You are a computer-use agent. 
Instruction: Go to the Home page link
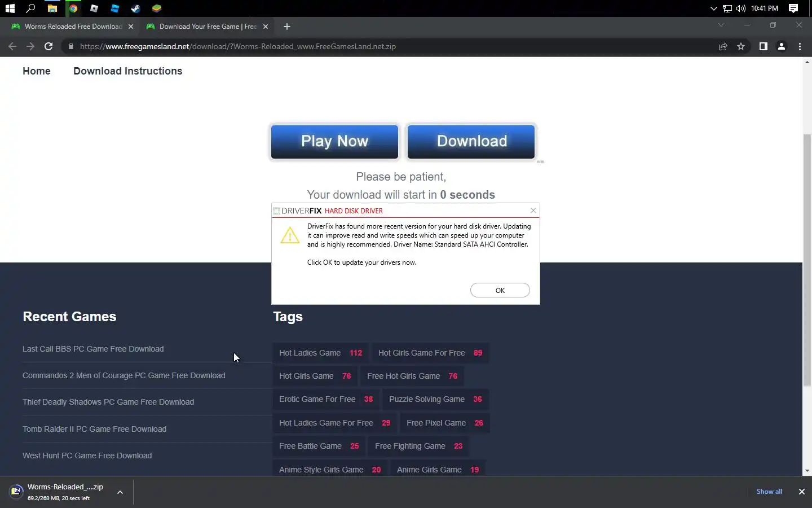[x=37, y=71]
